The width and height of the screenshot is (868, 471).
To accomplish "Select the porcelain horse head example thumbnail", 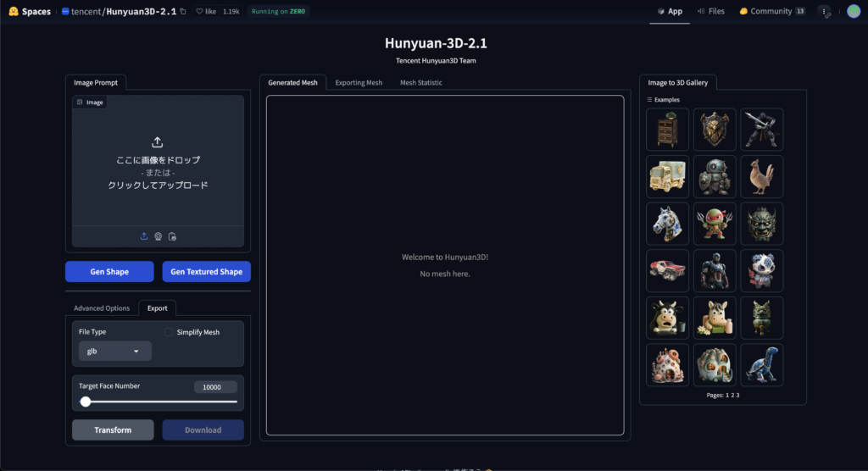I will click(x=668, y=224).
